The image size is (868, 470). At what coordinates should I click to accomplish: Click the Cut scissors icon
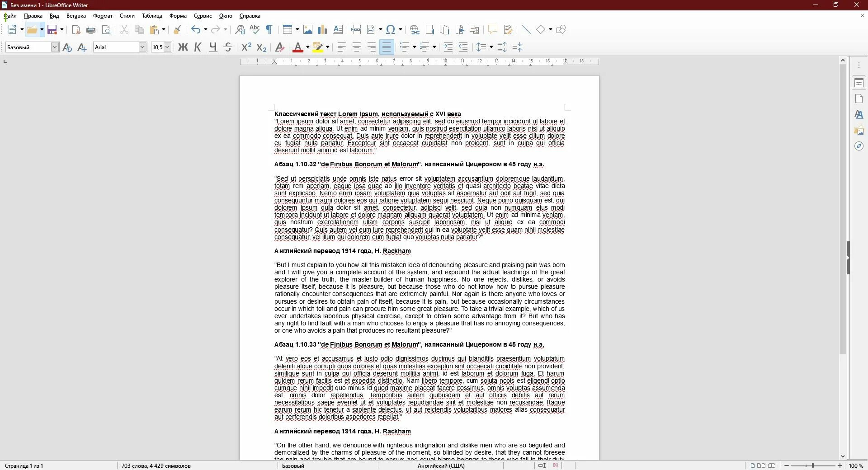click(x=124, y=30)
